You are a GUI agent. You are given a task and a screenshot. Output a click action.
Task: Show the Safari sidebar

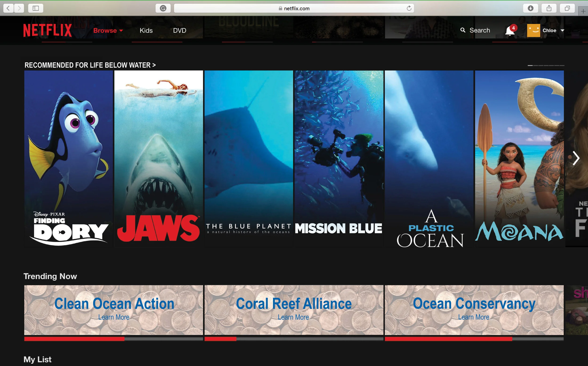[x=36, y=8]
